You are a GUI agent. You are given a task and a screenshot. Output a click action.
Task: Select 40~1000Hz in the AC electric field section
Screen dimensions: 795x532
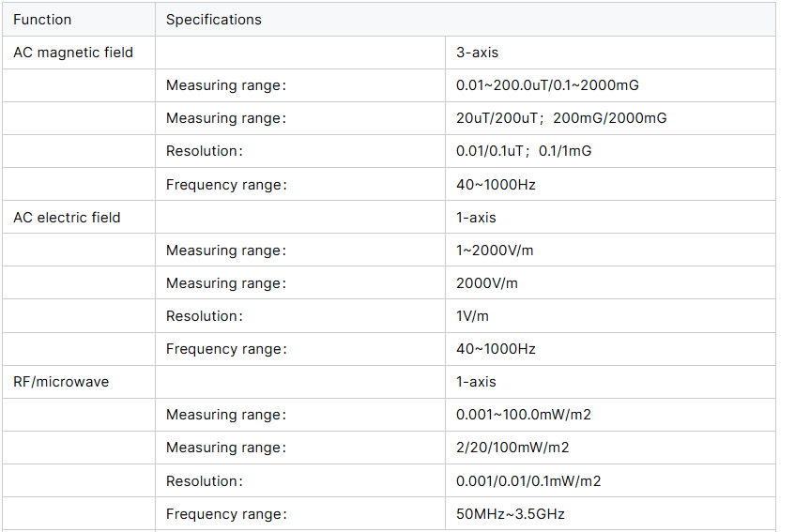click(496, 349)
